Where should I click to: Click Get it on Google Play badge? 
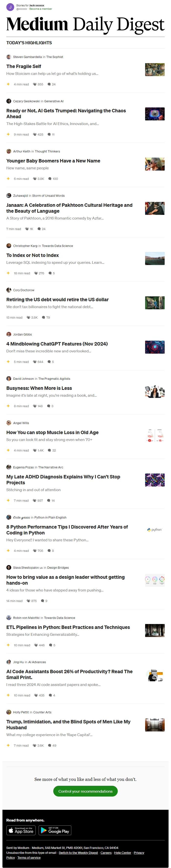[x=55, y=830]
